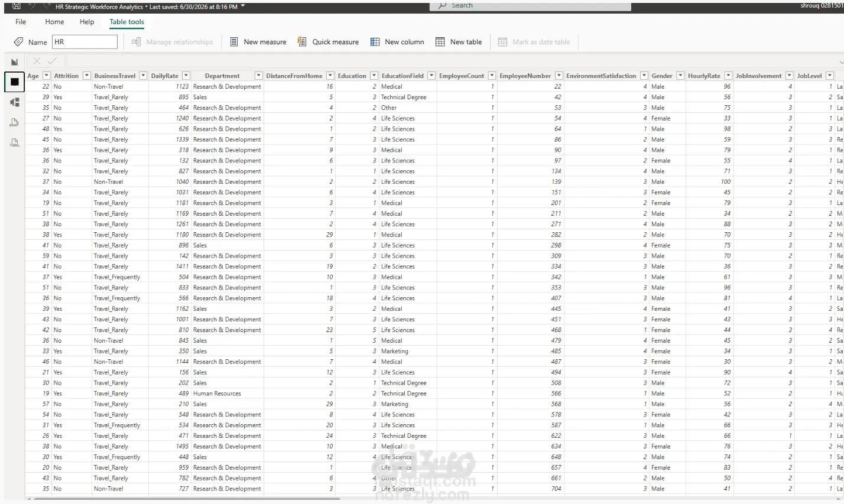The height and width of the screenshot is (504, 844).
Task: Open the Attrition column filter dropdown
Action: 87,76
